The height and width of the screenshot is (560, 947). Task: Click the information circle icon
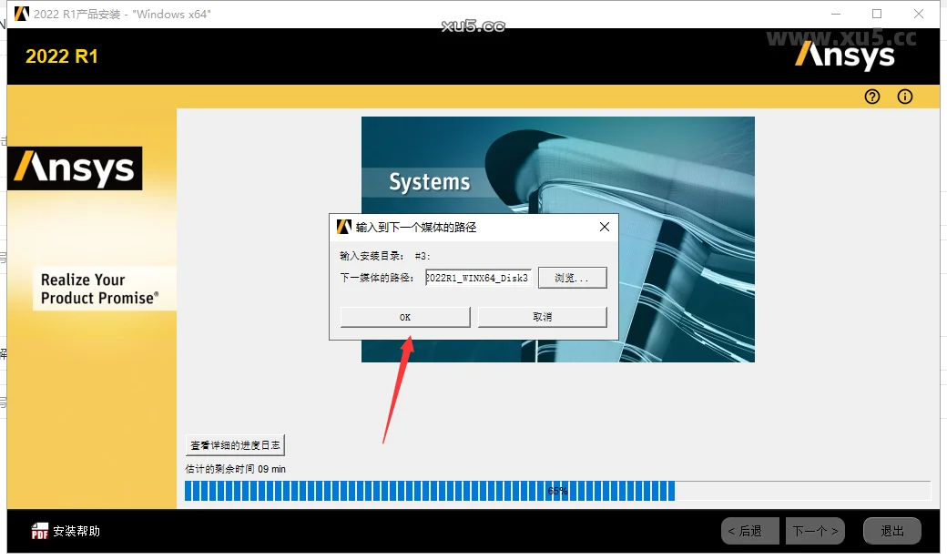pyautogui.click(x=904, y=97)
